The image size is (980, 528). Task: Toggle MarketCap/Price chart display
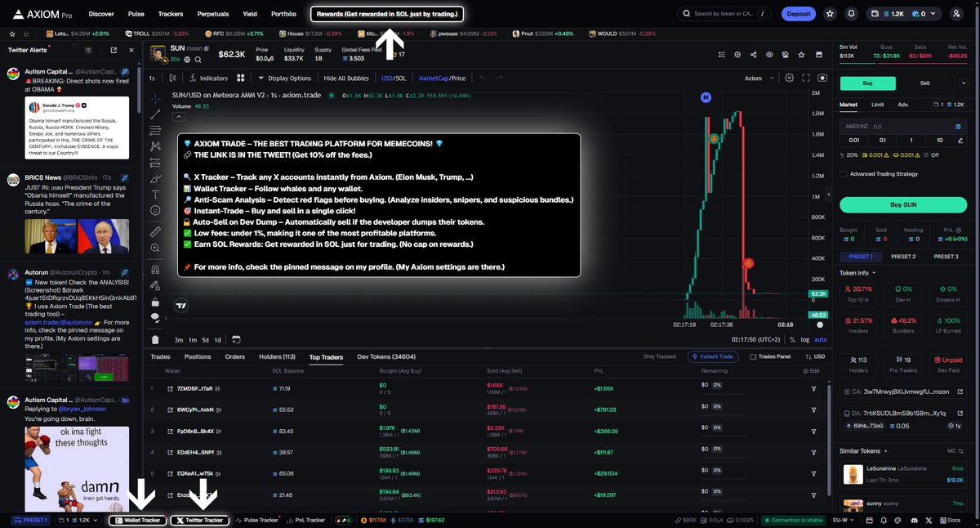pos(442,78)
